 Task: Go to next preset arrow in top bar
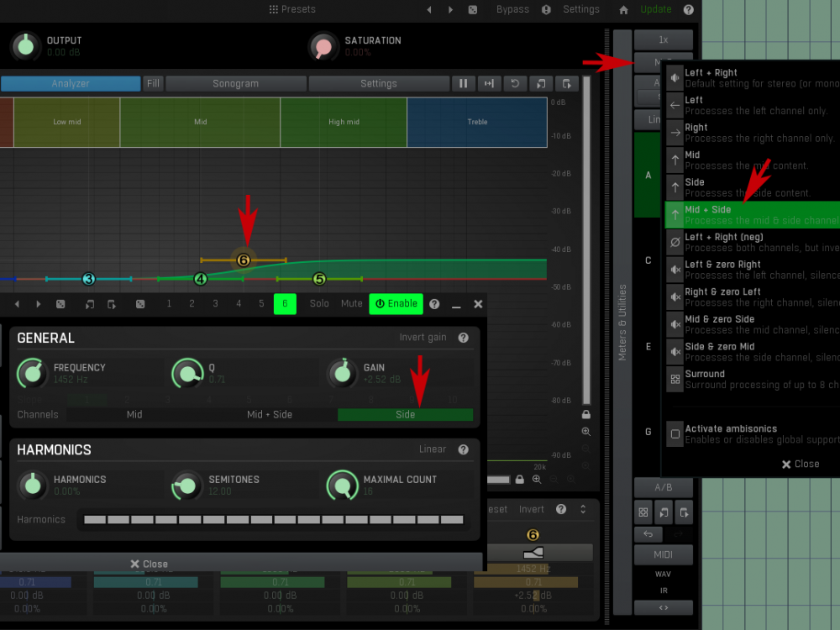[x=450, y=9]
